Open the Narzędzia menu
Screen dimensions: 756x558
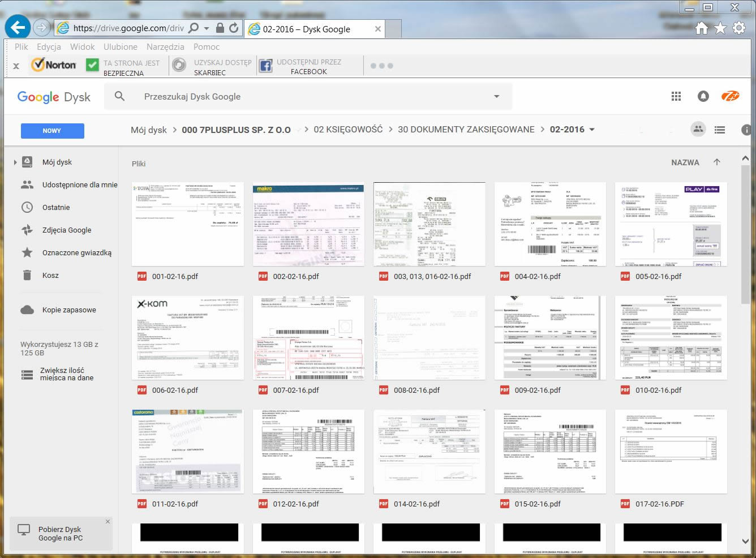tap(165, 47)
